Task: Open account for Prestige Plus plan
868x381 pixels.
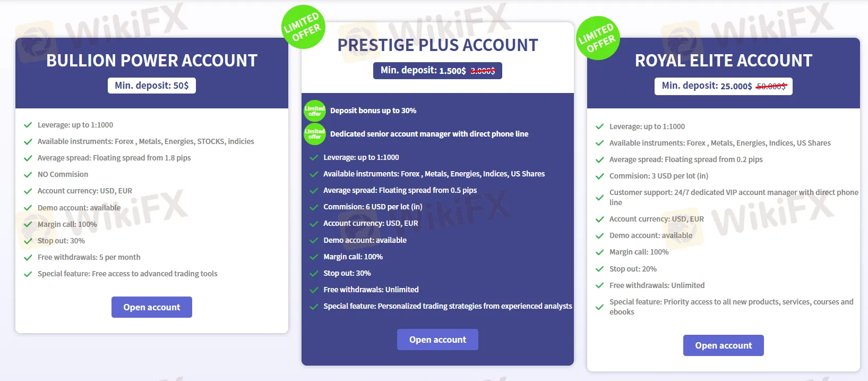Action: click(x=437, y=340)
